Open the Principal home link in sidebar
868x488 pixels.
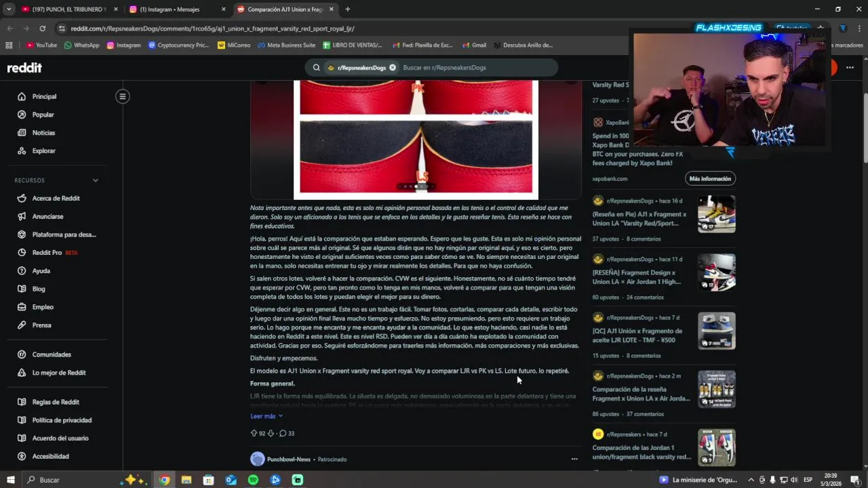tap(44, 96)
